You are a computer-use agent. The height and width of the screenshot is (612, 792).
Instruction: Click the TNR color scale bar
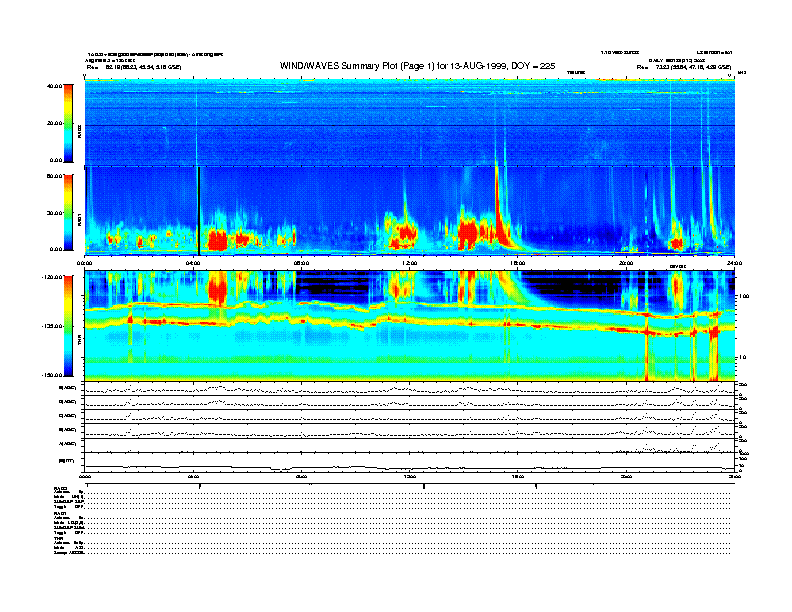(68, 326)
